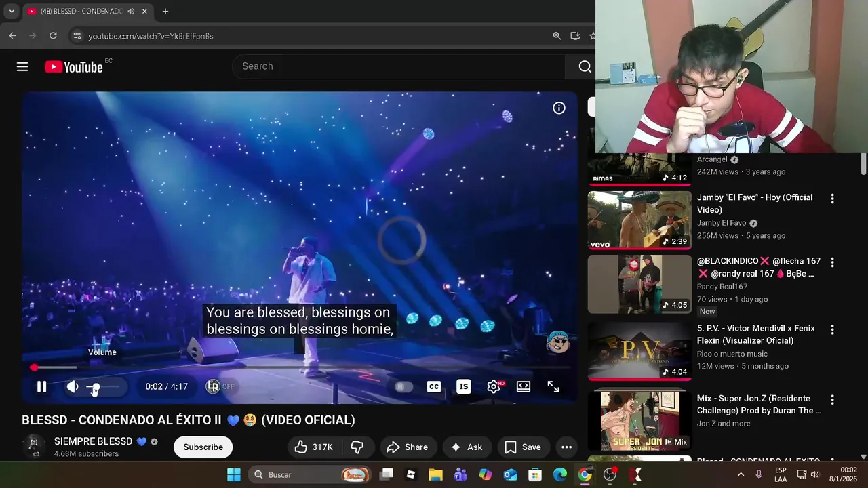This screenshot has width=868, height=488.
Task: Dislike the video
Action: [x=357, y=447]
